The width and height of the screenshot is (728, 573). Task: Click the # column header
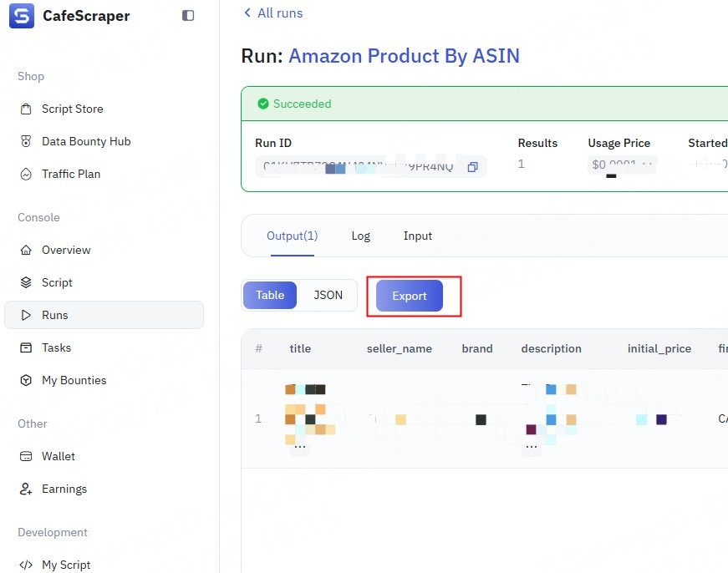(258, 348)
